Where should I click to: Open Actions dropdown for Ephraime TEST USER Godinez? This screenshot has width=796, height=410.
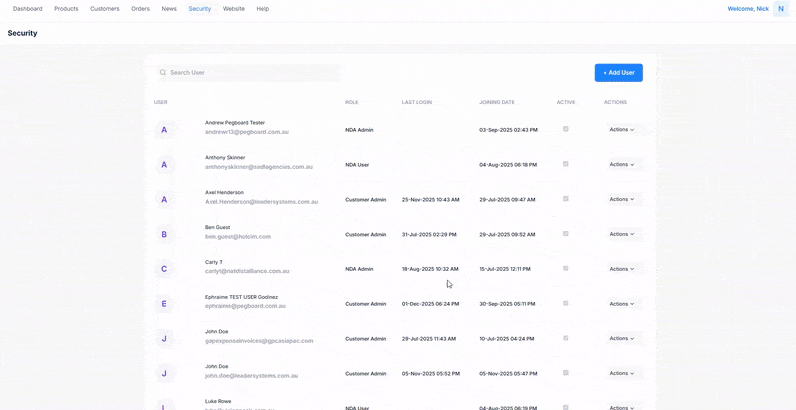point(622,304)
